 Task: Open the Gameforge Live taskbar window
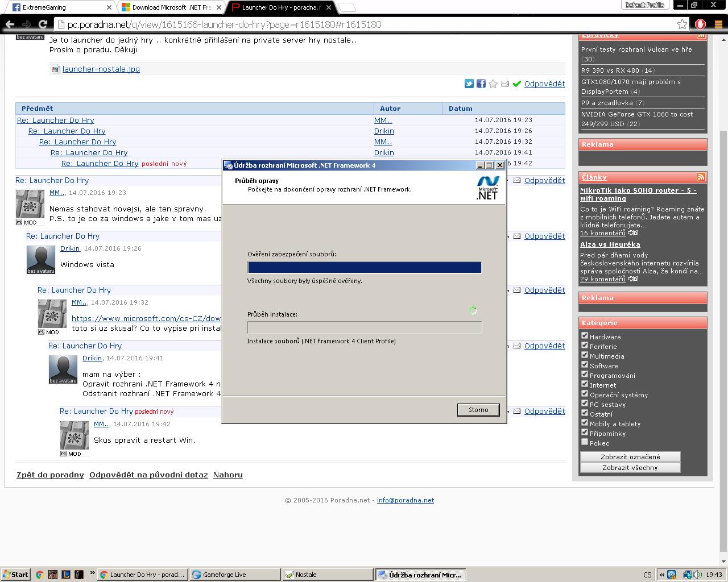click(235, 575)
